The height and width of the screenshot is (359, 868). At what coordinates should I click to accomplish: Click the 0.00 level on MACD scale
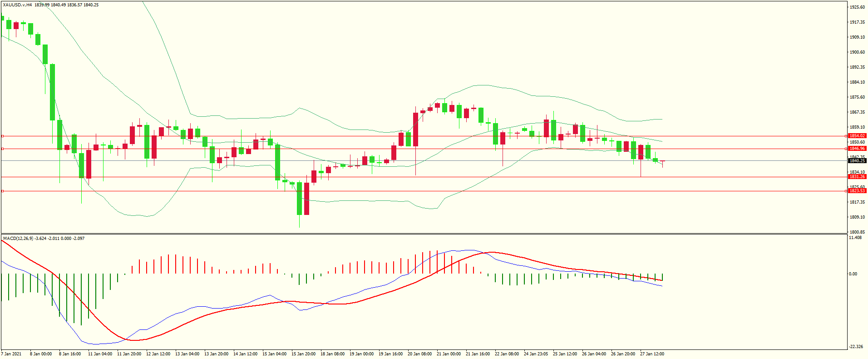pos(853,274)
